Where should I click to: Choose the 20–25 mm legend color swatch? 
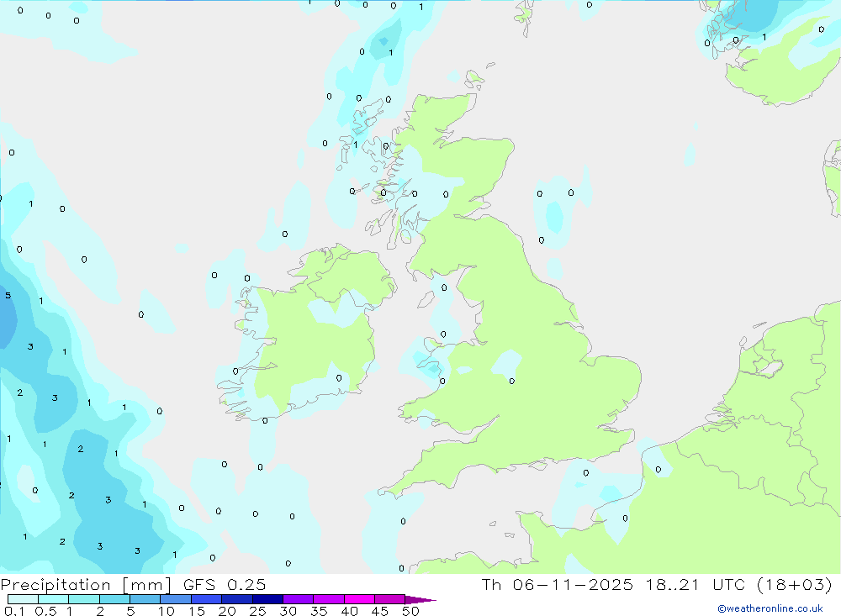click(237, 599)
